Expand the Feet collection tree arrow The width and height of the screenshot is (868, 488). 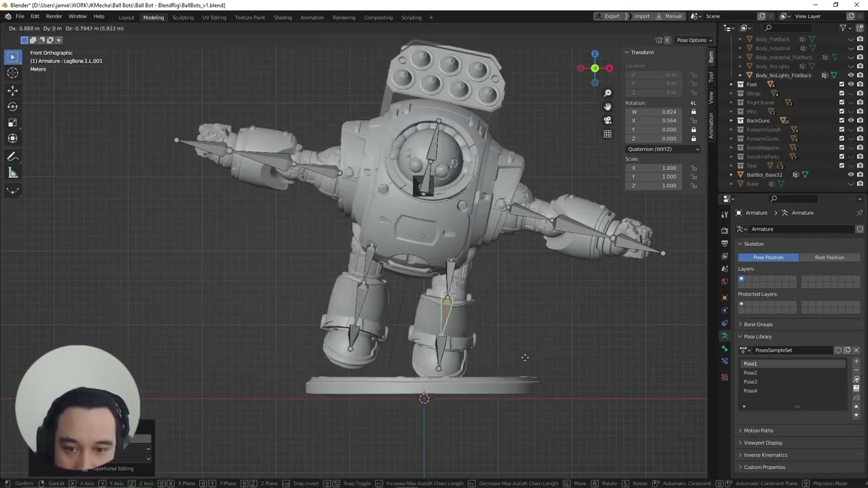pos(732,84)
